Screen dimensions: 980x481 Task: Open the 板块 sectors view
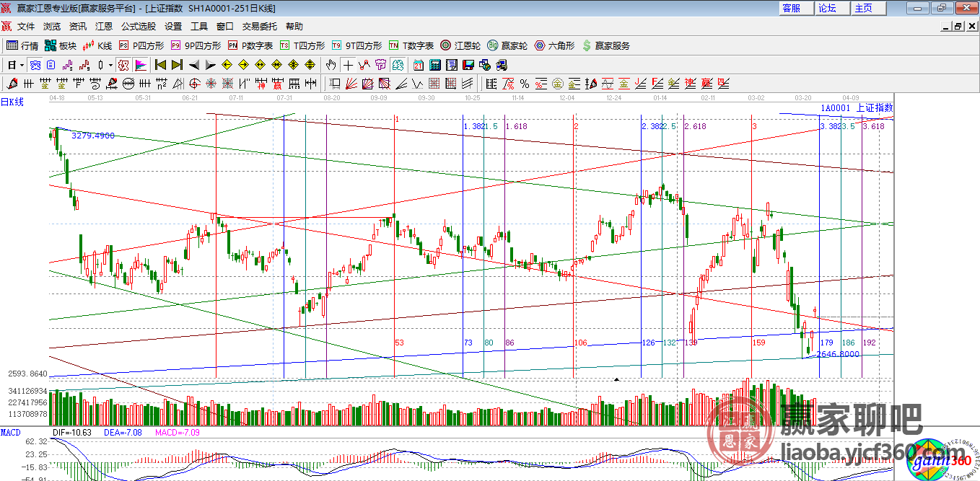[61, 45]
